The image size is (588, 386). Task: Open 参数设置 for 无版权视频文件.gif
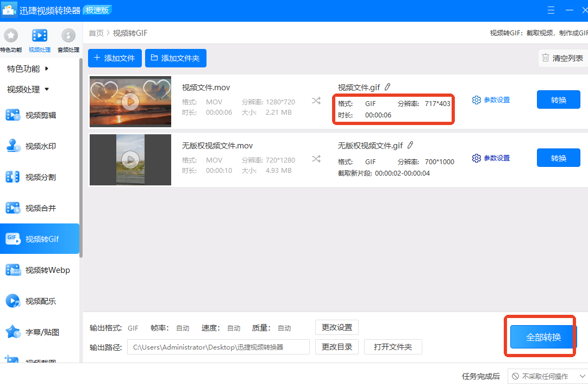click(491, 158)
